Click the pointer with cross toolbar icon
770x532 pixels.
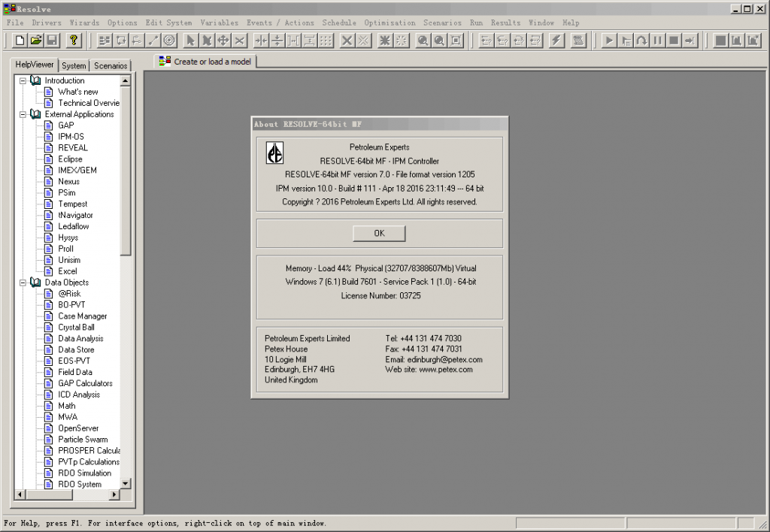(207, 41)
